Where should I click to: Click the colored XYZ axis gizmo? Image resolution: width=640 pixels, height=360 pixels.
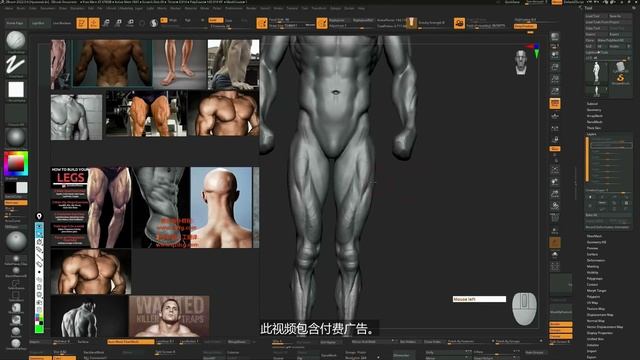coord(534,50)
